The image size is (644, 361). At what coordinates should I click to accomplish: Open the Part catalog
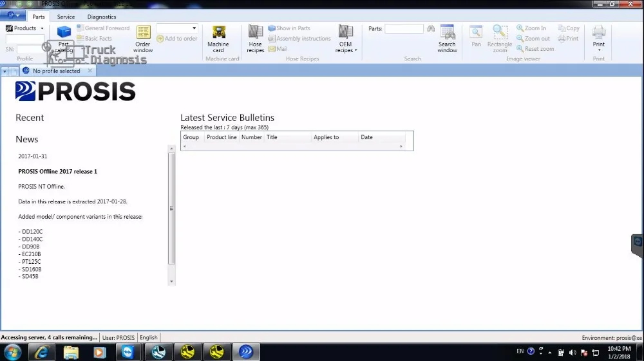[x=63, y=39]
